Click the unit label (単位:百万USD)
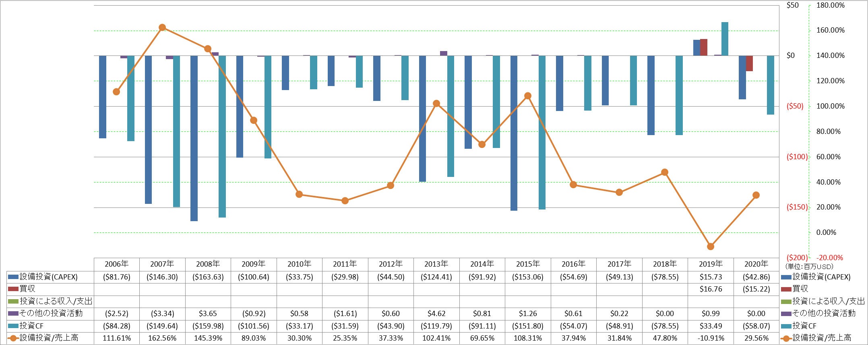The width and height of the screenshot is (868, 345). point(809,267)
